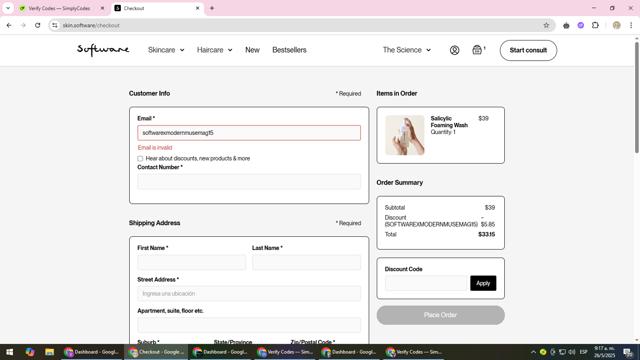Open first Dashboard Google taskbar window
This screenshot has height=360, width=640.
click(x=91, y=352)
